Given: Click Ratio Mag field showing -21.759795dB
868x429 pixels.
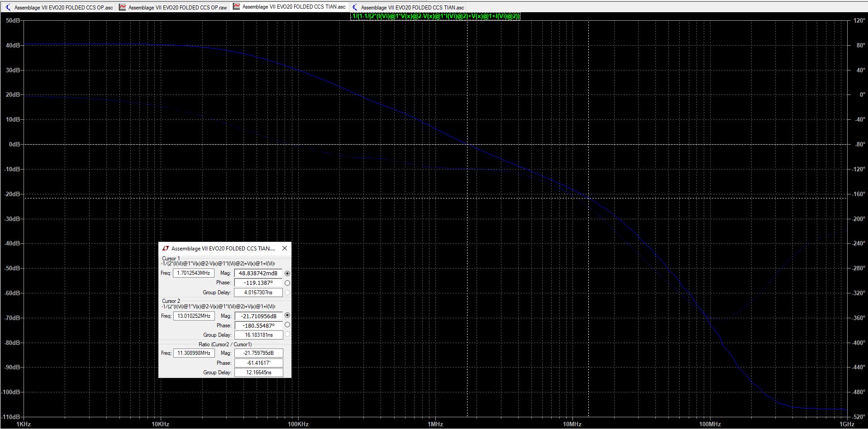Looking at the screenshot, I should pos(258,353).
